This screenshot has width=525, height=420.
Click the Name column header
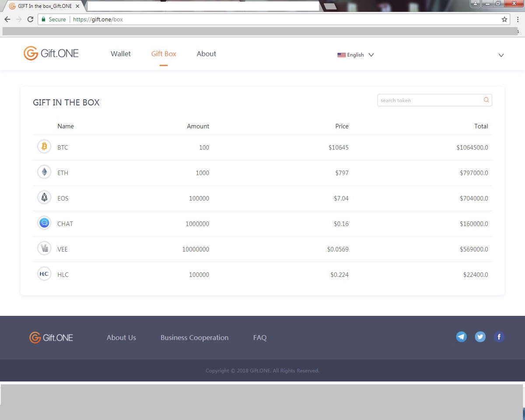coord(66,126)
